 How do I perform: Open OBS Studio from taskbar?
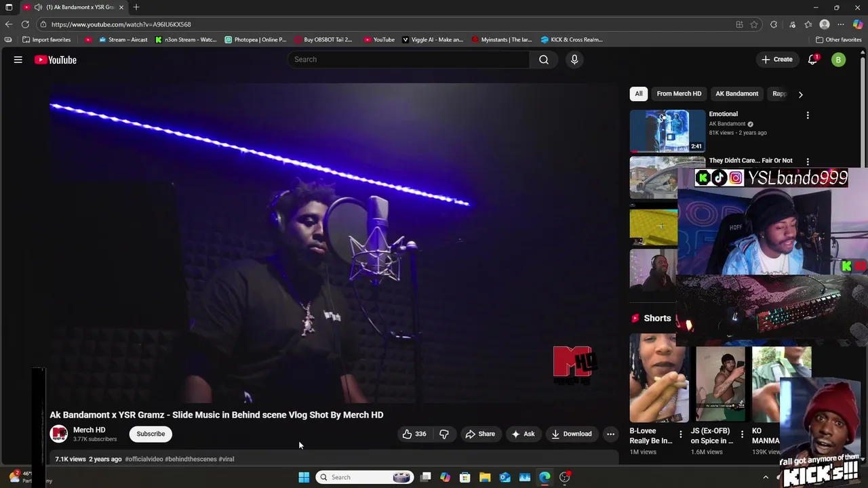coord(564,477)
